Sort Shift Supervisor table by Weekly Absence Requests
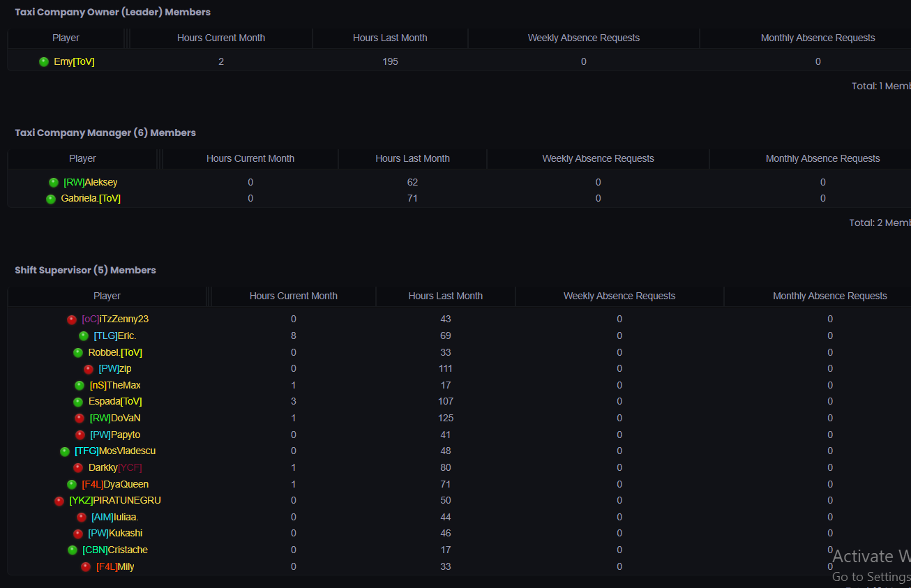911x588 pixels. pos(619,296)
